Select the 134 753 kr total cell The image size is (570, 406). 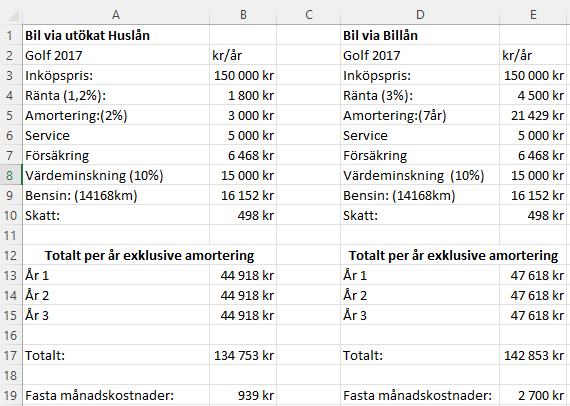pyautogui.click(x=243, y=355)
